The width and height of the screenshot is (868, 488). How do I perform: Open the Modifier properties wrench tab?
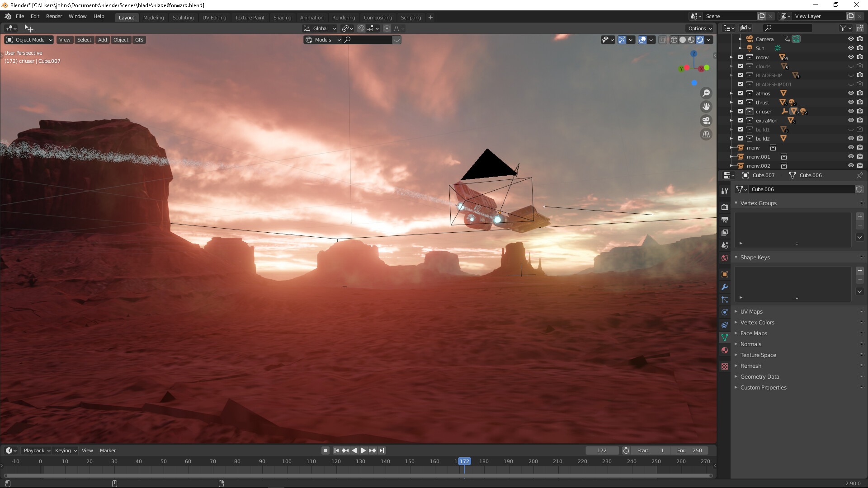tap(725, 287)
